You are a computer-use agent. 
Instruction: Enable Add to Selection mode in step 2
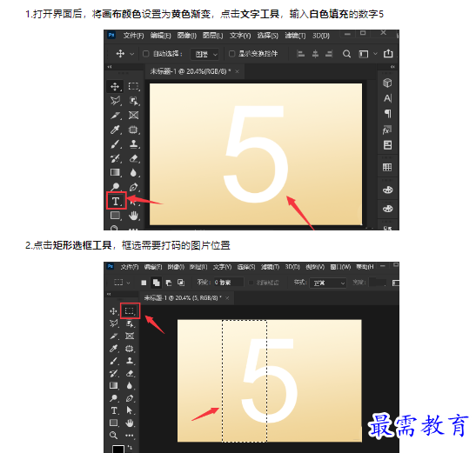click(157, 283)
